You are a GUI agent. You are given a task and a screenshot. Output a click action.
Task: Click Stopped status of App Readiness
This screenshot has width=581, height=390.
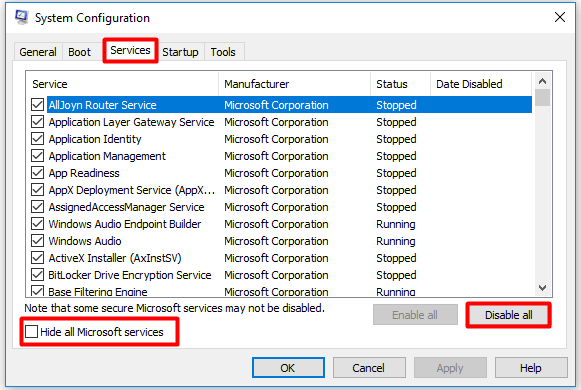pyautogui.click(x=396, y=173)
